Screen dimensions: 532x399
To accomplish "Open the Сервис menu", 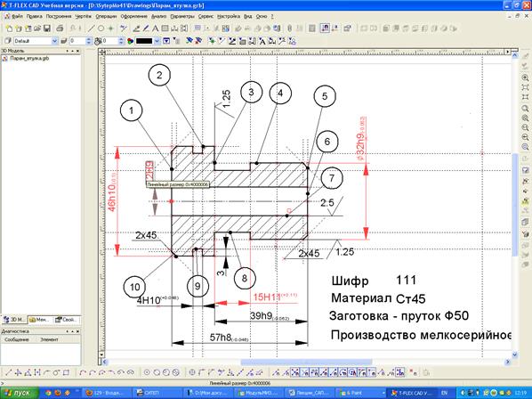I will pos(206,16).
